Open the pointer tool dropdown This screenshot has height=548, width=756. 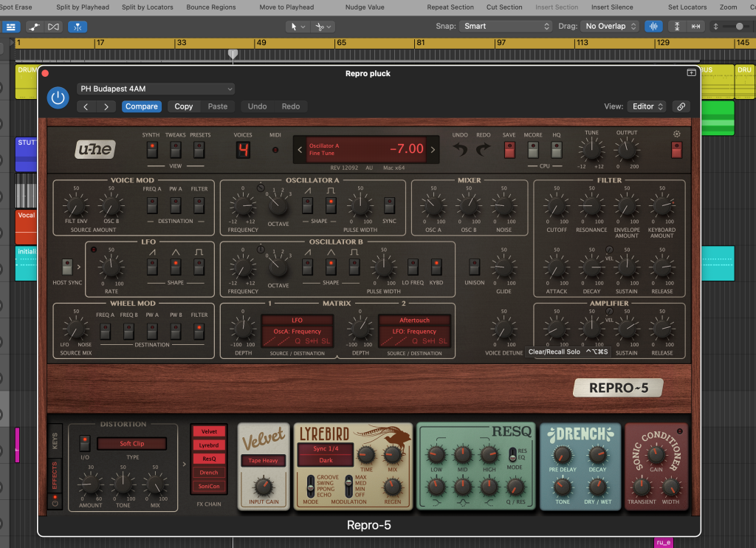298,27
